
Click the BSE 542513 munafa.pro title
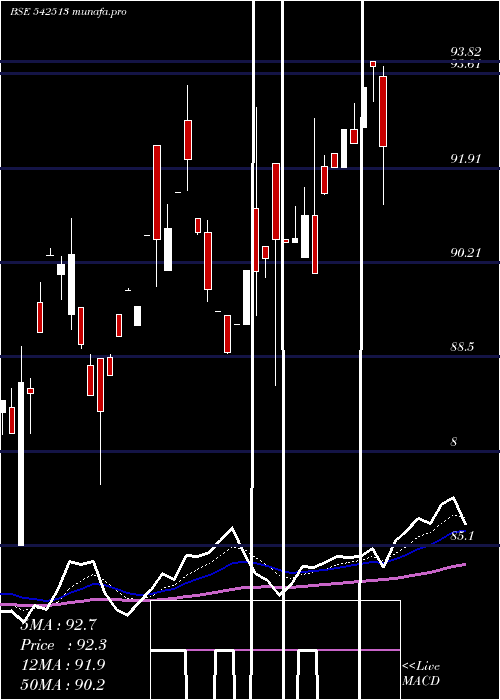coord(68,12)
